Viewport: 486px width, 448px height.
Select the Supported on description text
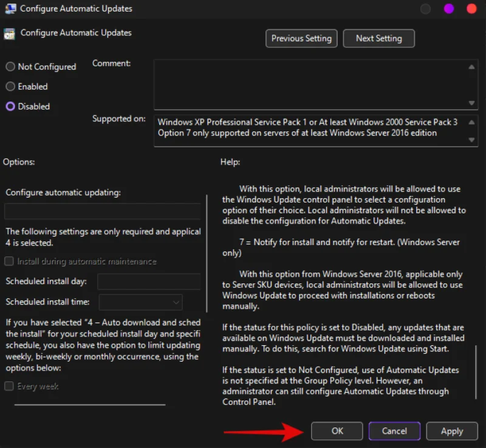coord(304,128)
